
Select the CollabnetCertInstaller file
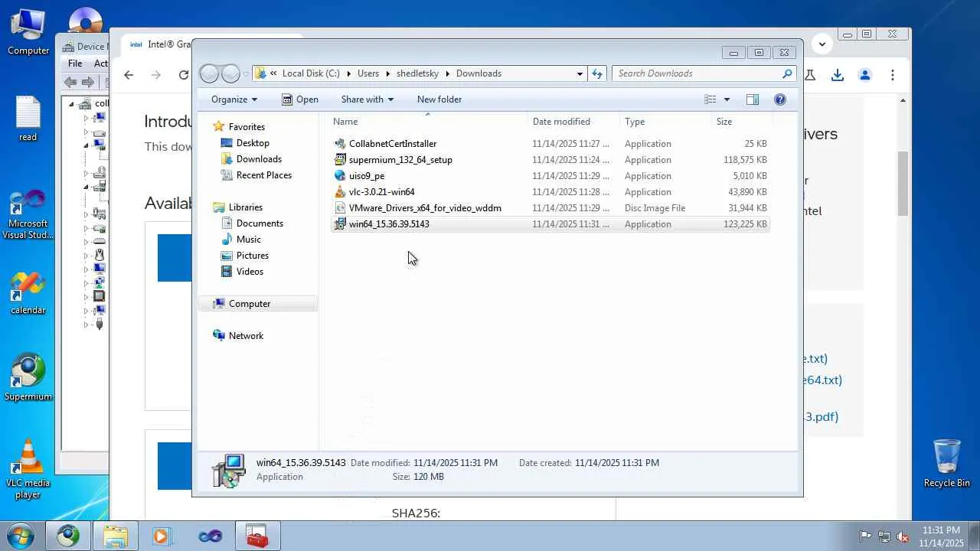(550, 144)
